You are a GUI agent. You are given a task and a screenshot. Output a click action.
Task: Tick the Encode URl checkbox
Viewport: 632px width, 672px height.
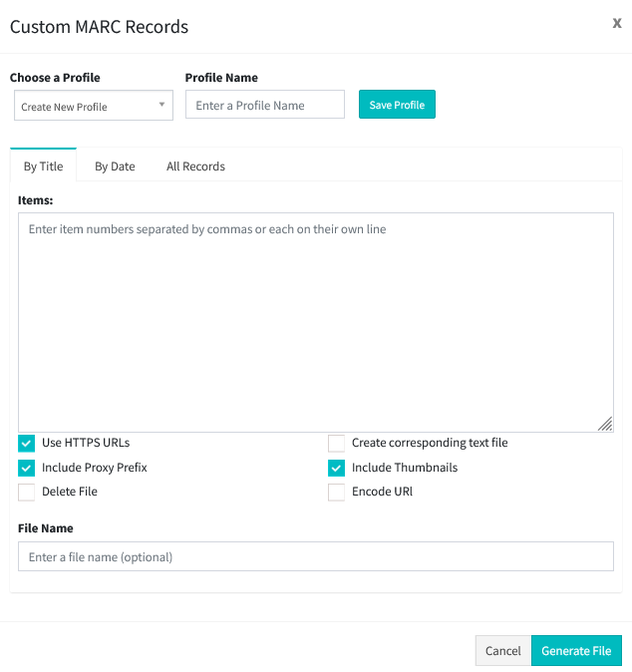(336, 492)
